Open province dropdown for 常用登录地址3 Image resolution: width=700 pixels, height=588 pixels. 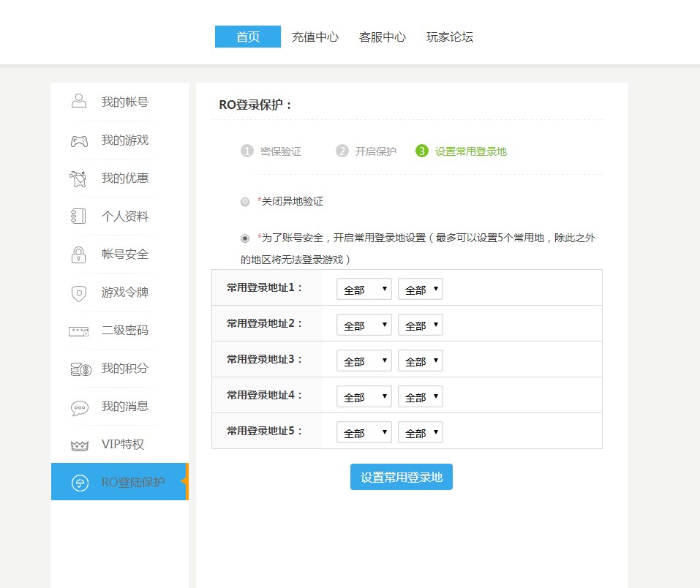[364, 361]
